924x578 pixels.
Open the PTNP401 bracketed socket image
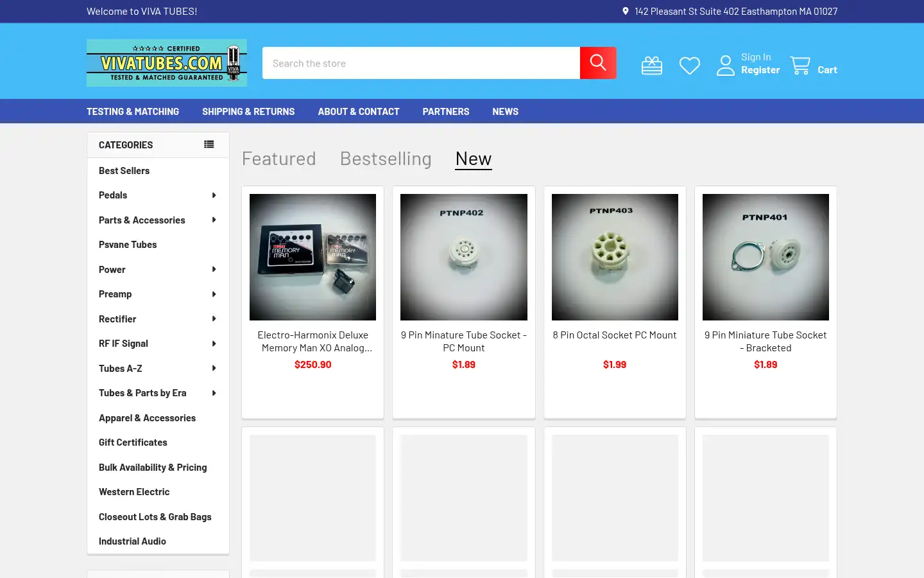coord(766,257)
